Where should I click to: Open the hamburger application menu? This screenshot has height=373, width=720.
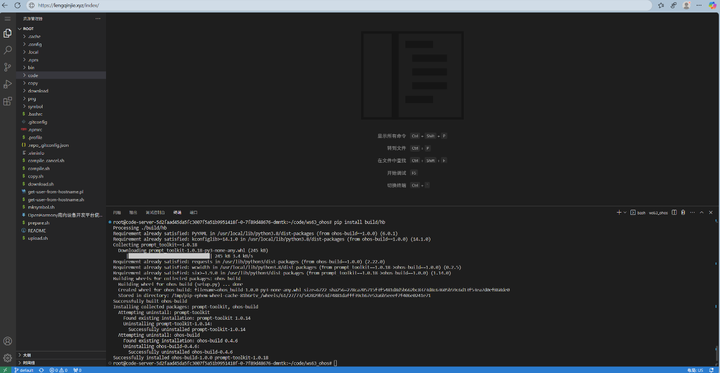(7, 18)
